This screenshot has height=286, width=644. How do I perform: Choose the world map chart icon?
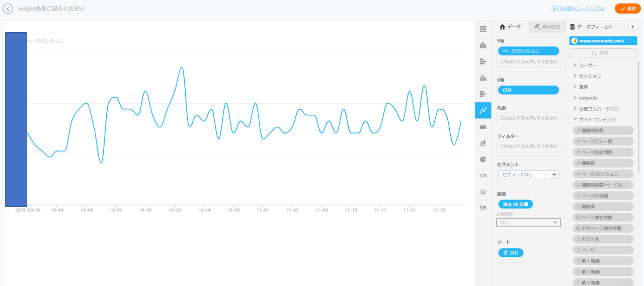[483, 208]
